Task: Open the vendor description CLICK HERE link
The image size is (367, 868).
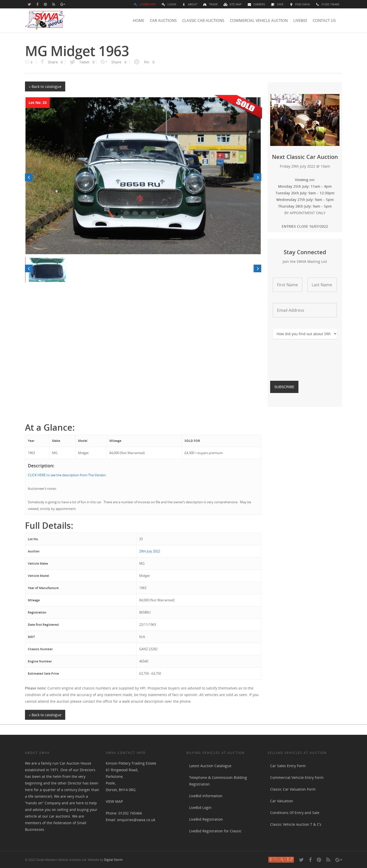Action: tap(67, 475)
